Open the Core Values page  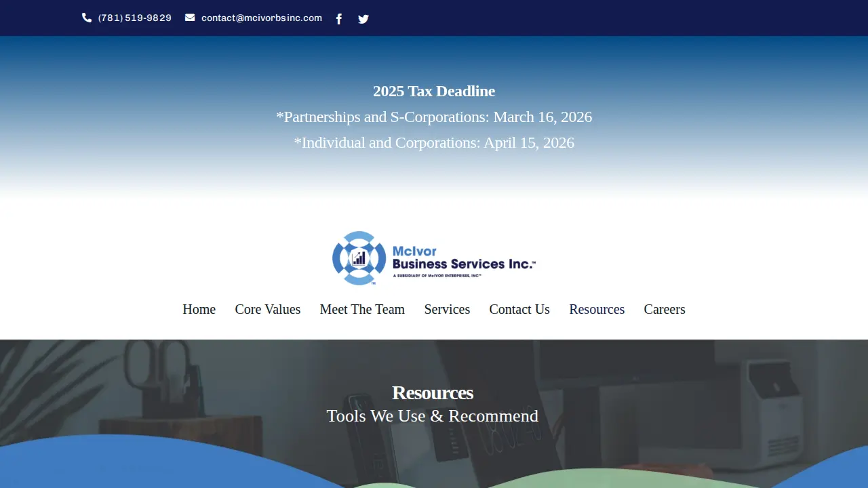pyautogui.click(x=268, y=309)
